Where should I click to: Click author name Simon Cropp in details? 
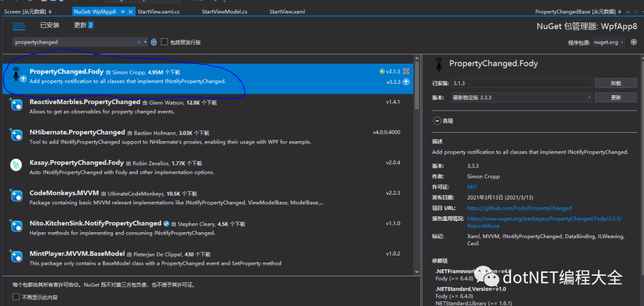[x=484, y=176]
